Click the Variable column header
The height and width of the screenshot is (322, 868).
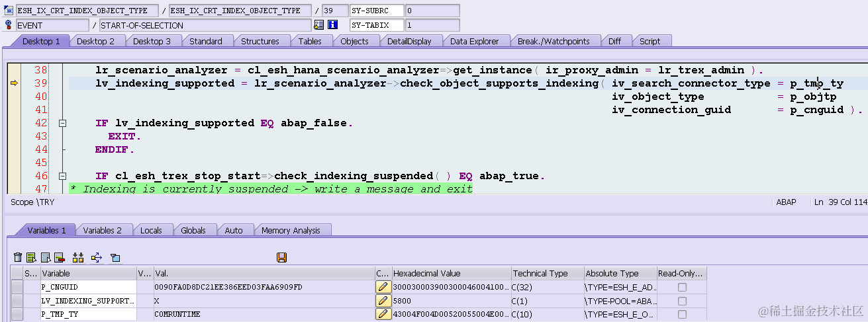pyautogui.click(x=88, y=273)
